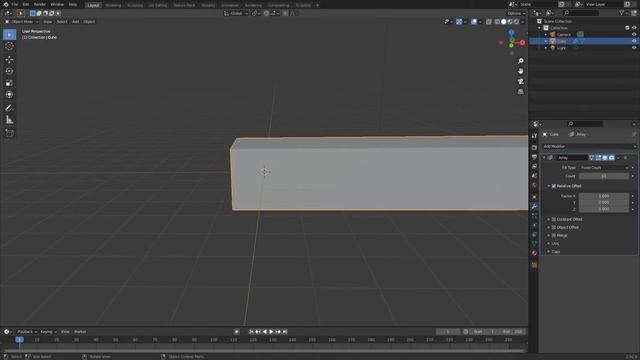
Task: Select the Add Cube tool
Action: 9,133
